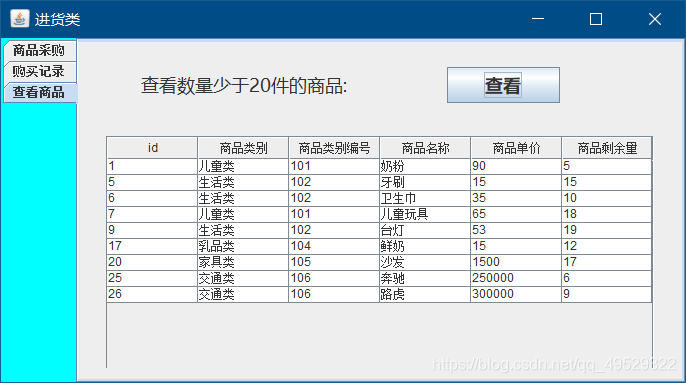Select the category code 105 cell
This screenshot has width=686, height=383.
click(334, 262)
